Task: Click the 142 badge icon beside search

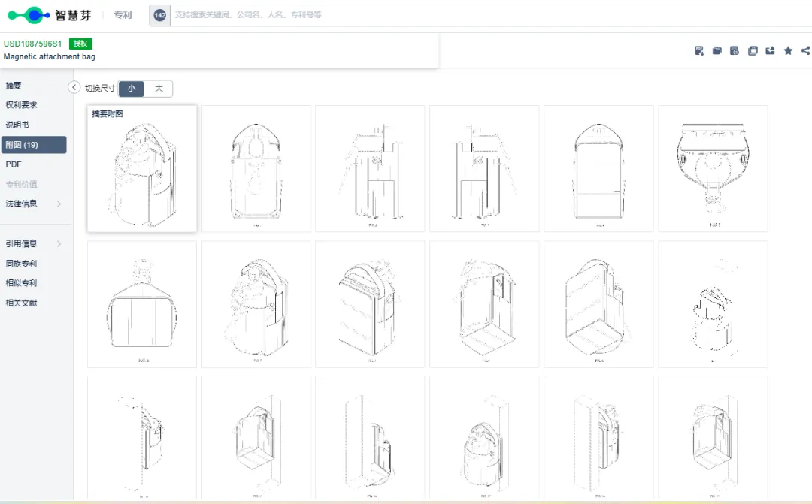Action: [160, 15]
